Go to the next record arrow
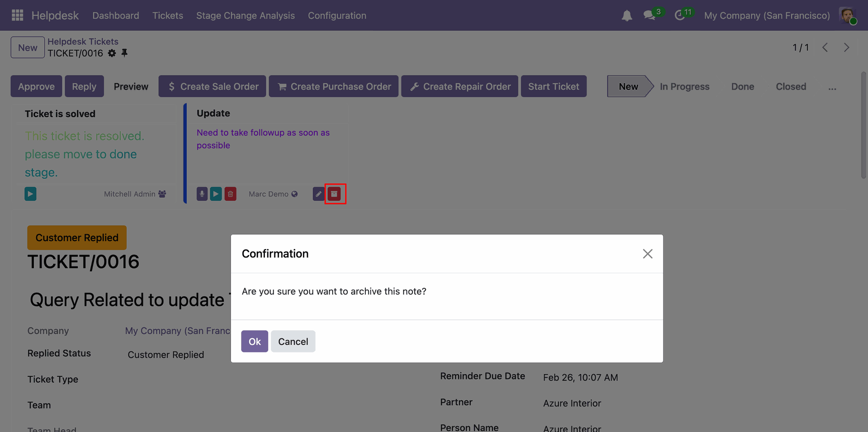The width and height of the screenshot is (868, 432). (846, 47)
